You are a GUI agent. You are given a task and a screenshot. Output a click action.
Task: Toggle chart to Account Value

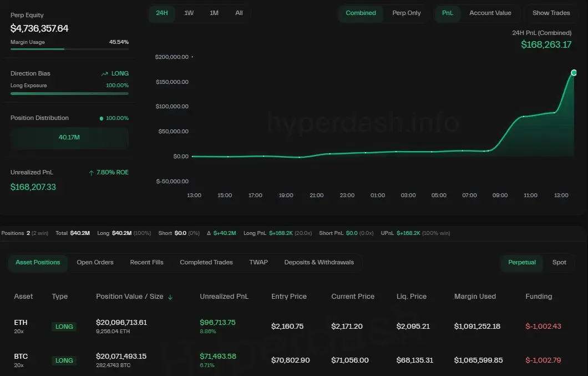[490, 13]
